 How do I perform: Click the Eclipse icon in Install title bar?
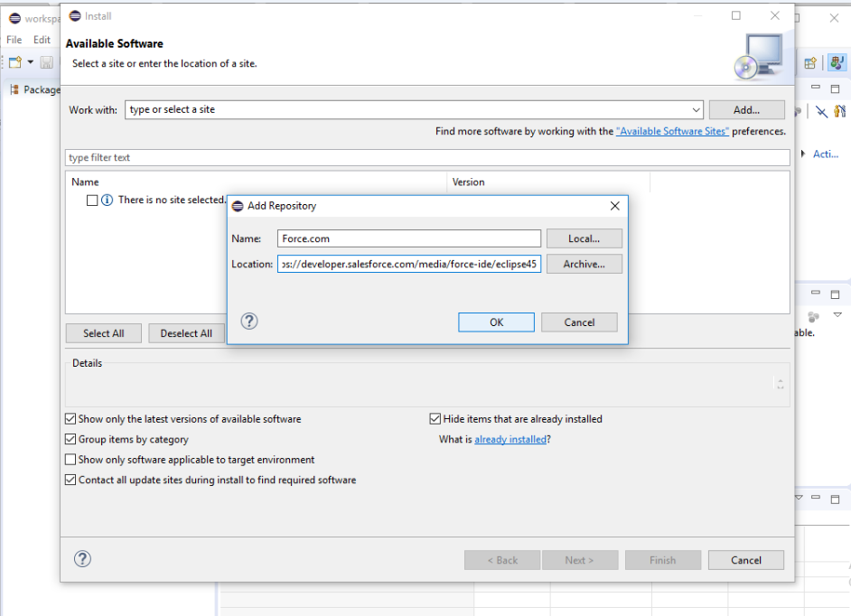(x=75, y=16)
